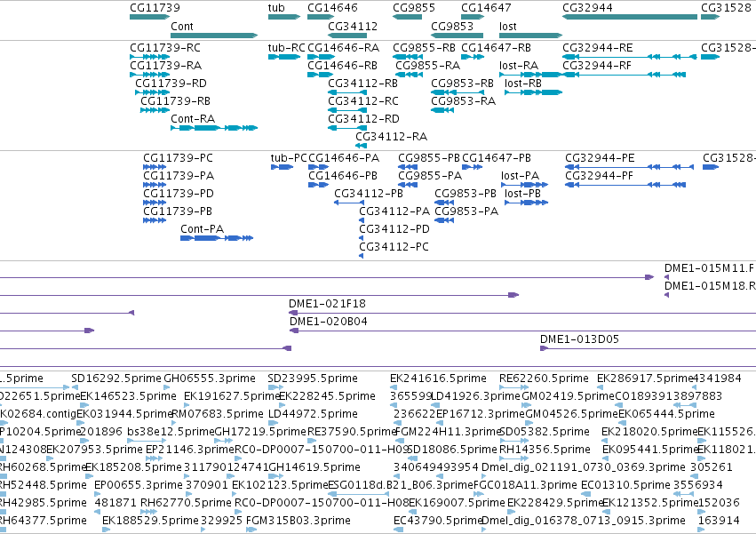Click BAC clone DME1-013D05
Screen dimensions: 756x534
pyautogui.click(x=648, y=348)
